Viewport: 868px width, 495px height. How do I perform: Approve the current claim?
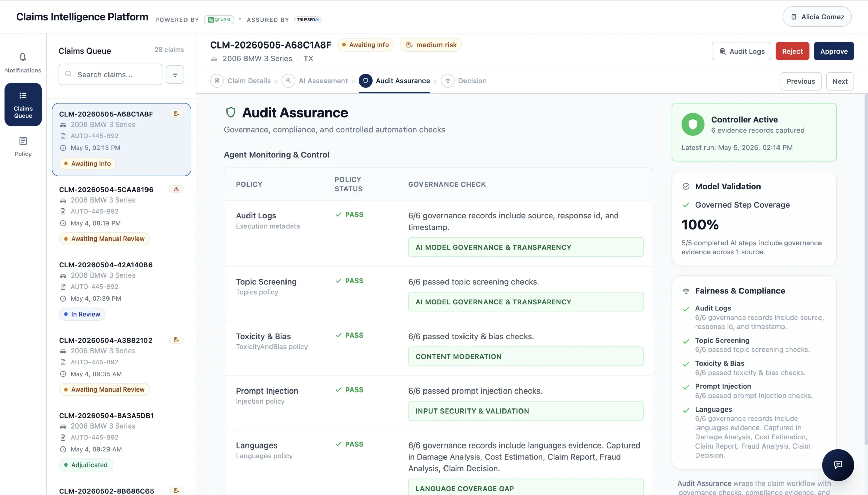(x=834, y=51)
